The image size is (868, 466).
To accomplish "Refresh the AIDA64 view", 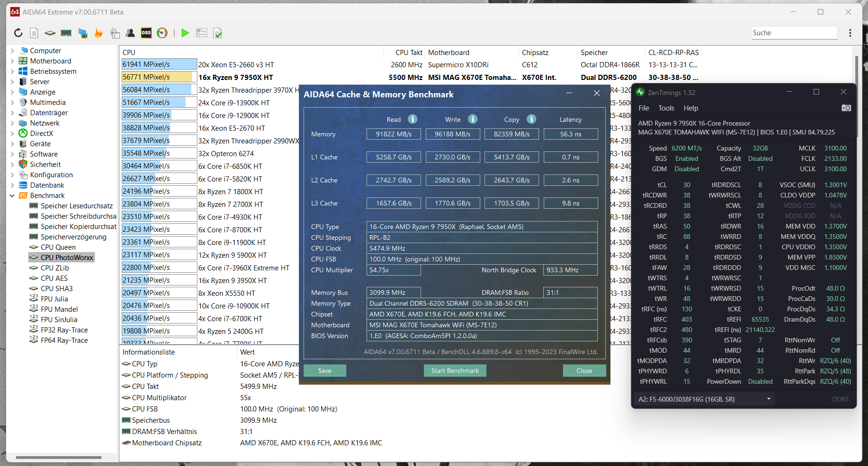I will [x=18, y=33].
